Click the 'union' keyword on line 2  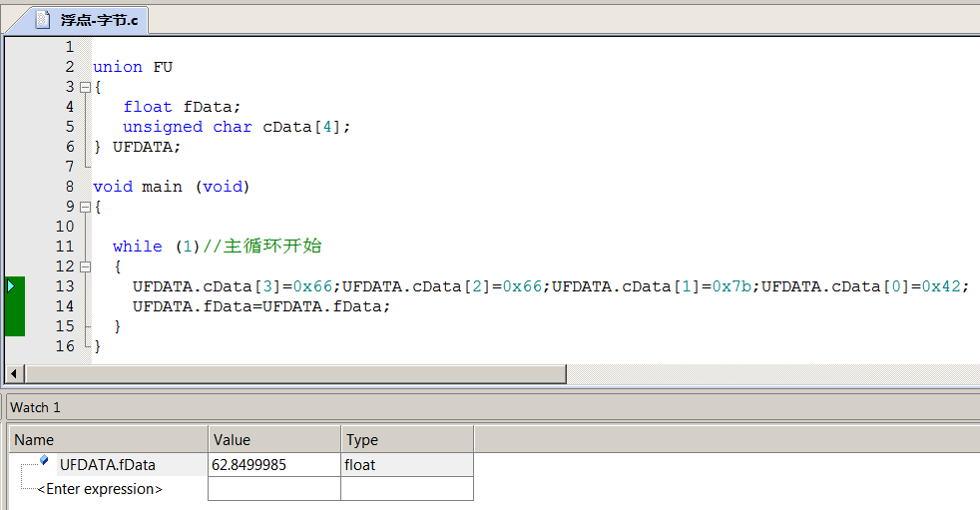point(118,67)
